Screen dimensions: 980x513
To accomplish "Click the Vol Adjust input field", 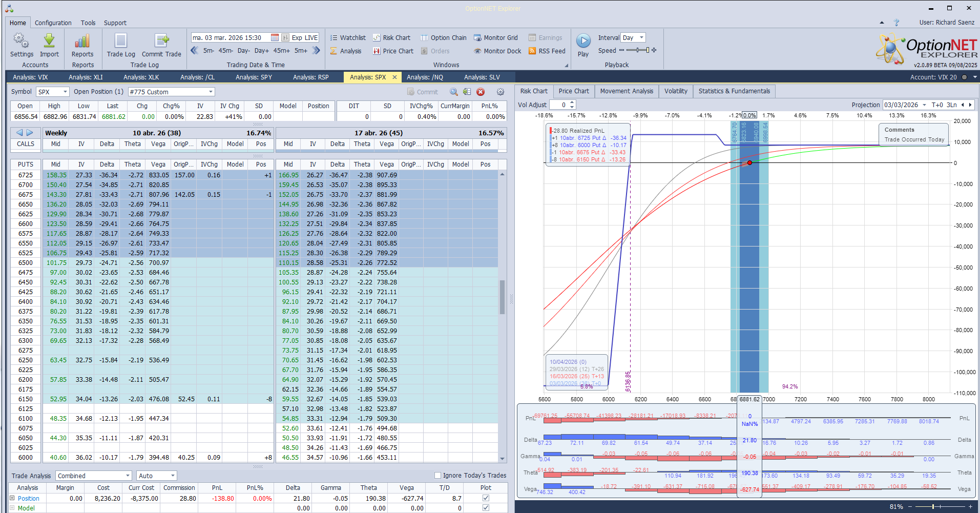I will pyautogui.click(x=558, y=105).
